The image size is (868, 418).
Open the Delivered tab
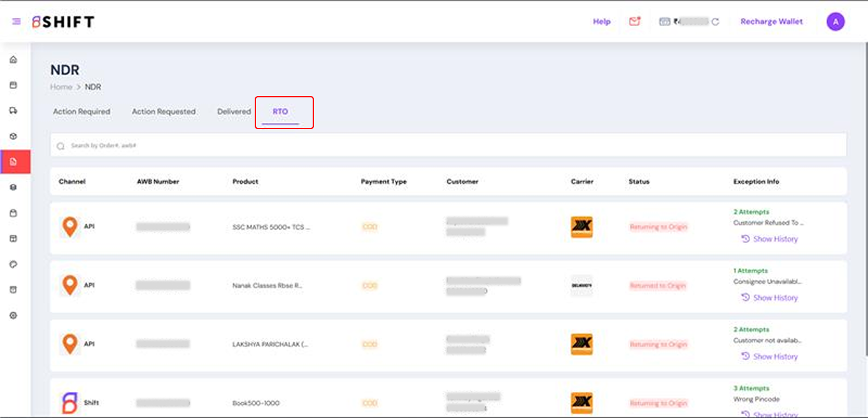[x=234, y=111]
